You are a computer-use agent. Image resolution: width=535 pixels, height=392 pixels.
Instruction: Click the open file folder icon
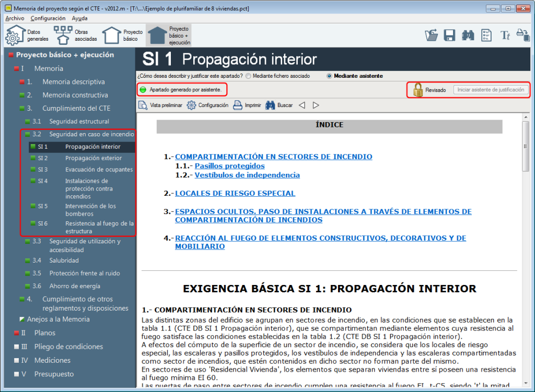431,35
